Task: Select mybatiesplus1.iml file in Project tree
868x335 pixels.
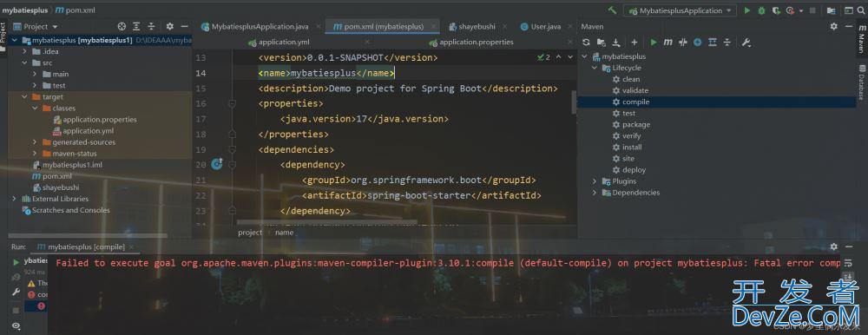Action: 72,165
